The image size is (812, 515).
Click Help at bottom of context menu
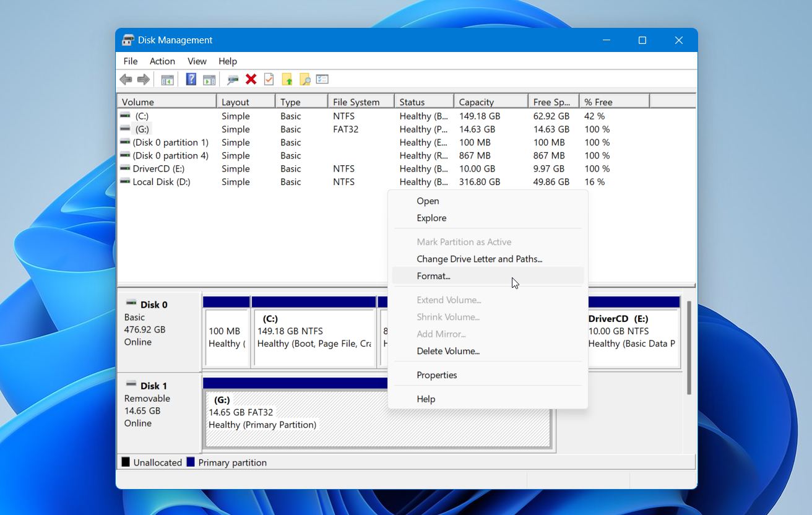click(488, 399)
